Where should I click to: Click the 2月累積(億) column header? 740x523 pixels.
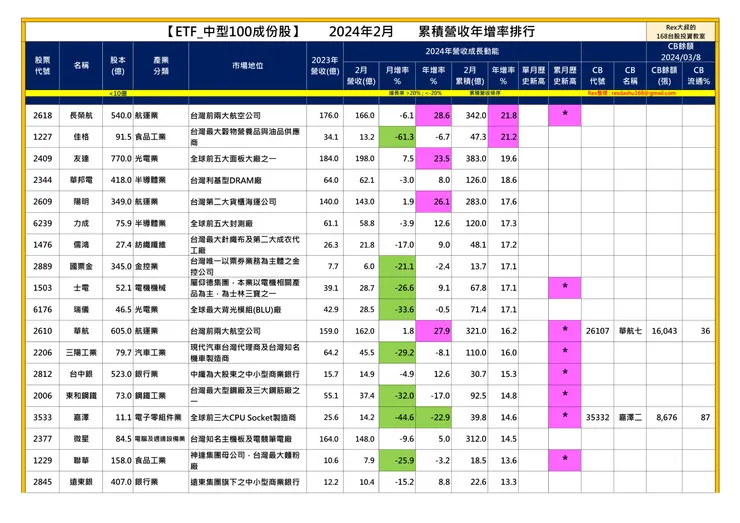click(x=470, y=76)
